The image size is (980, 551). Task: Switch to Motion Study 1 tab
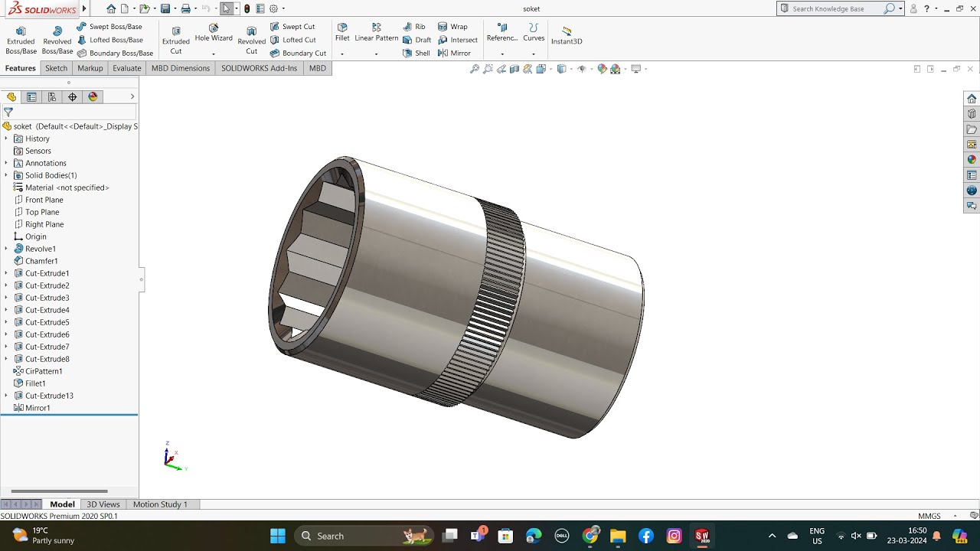(x=160, y=504)
